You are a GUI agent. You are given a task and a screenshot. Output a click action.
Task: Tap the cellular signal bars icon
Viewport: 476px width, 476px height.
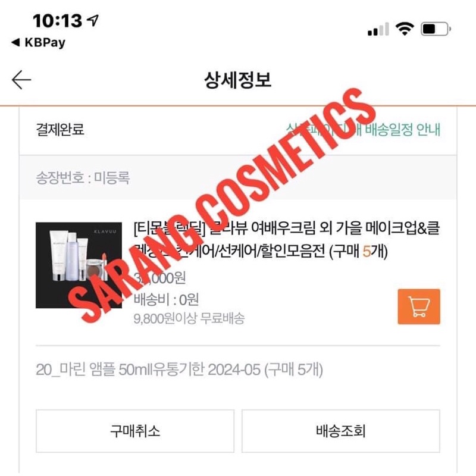point(378,29)
